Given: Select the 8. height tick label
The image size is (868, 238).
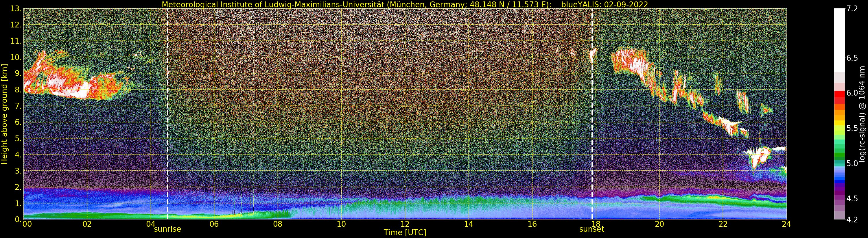Looking at the screenshot, I should click(x=18, y=90).
